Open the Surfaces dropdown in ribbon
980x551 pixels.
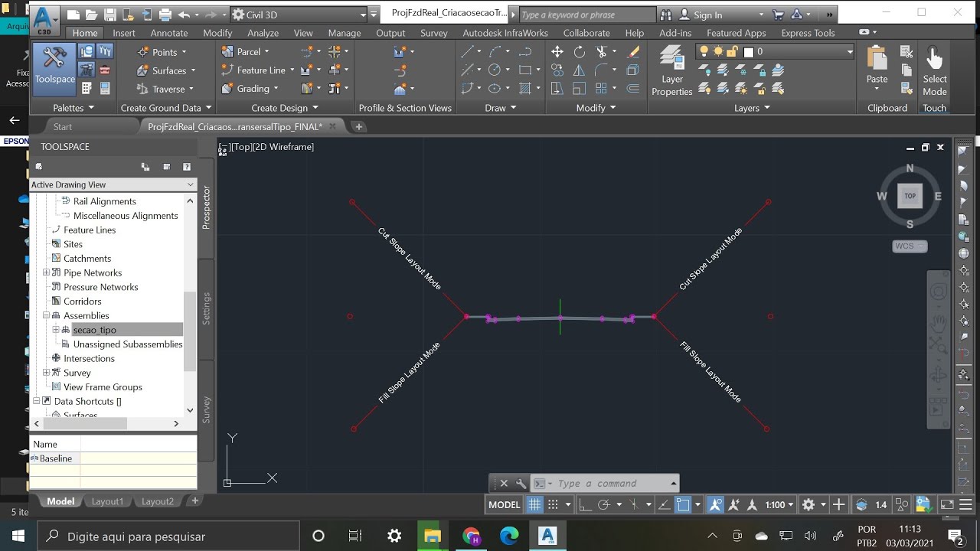[192, 70]
